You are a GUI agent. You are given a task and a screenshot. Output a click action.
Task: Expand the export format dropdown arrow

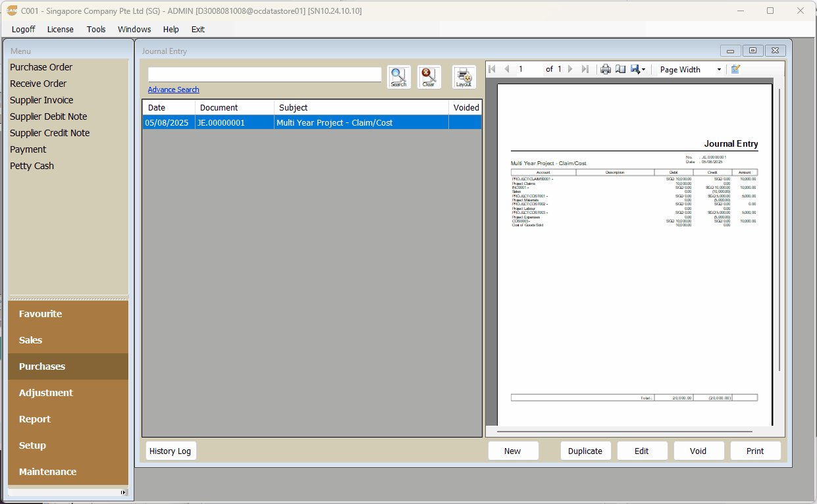pos(644,69)
